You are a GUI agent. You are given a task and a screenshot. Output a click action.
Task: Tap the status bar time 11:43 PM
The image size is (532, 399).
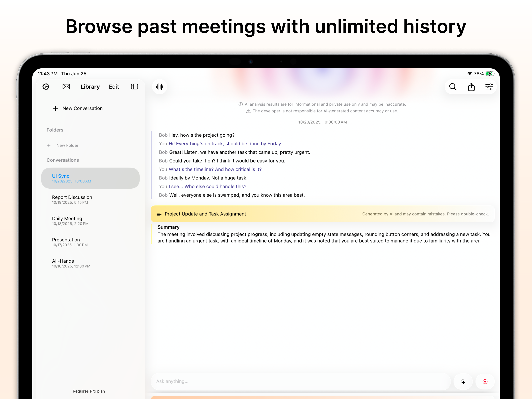(x=48, y=74)
